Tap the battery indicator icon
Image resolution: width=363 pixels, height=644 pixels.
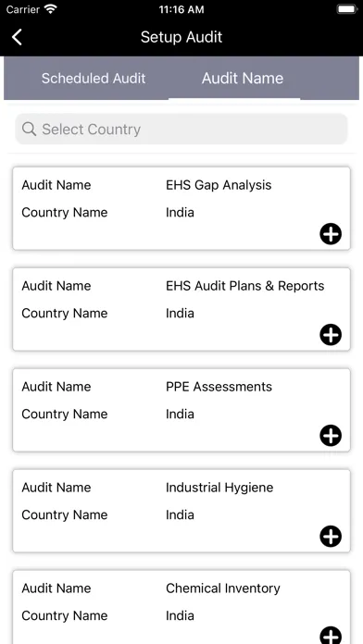click(x=347, y=9)
